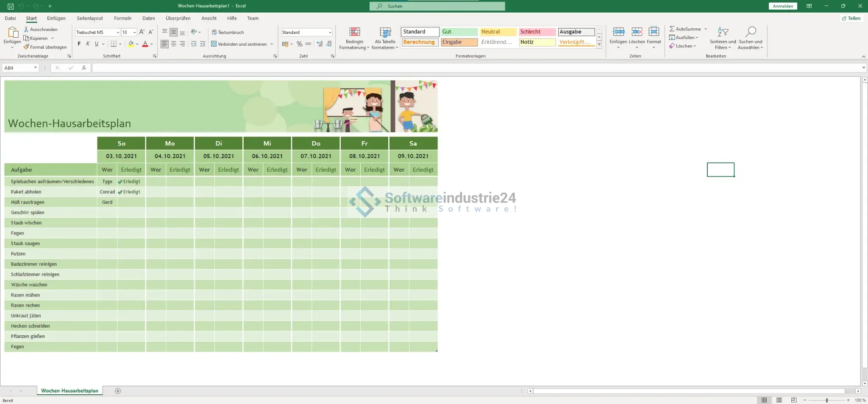868x404 pixels.
Task: Click the percent style icon
Action: [x=299, y=44]
